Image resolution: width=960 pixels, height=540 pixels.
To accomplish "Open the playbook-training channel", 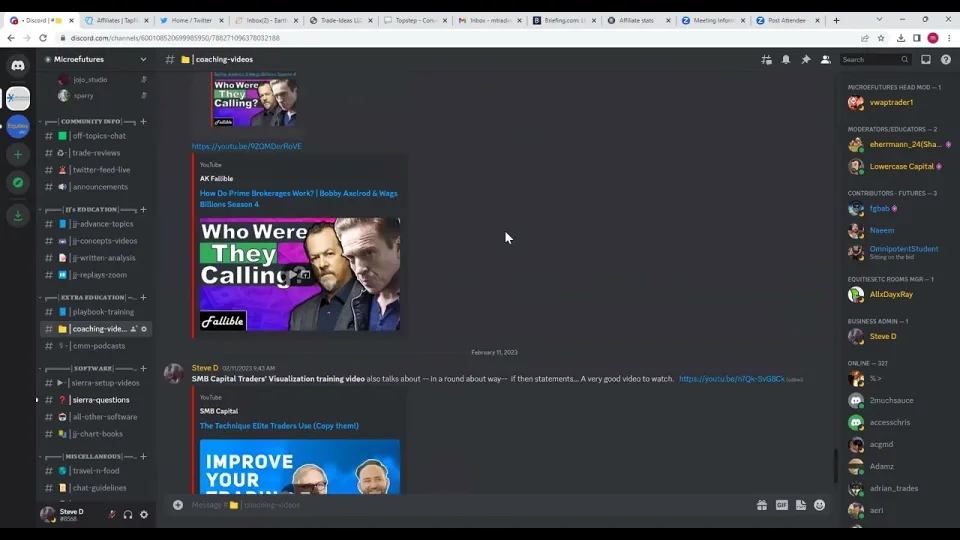I will pyautogui.click(x=95, y=312).
